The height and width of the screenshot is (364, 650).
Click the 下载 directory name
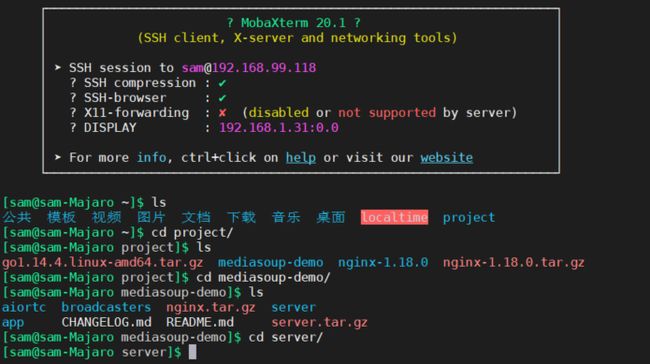click(241, 217)
